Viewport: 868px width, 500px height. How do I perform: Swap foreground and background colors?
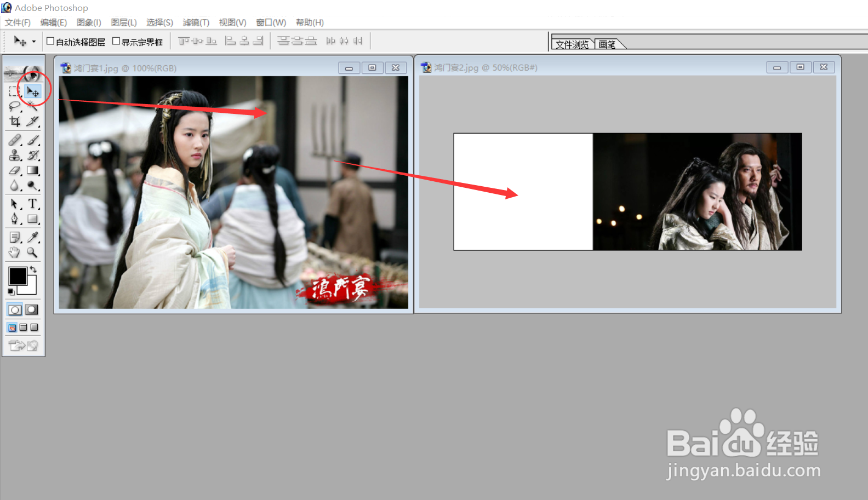[x=33, y=269]
